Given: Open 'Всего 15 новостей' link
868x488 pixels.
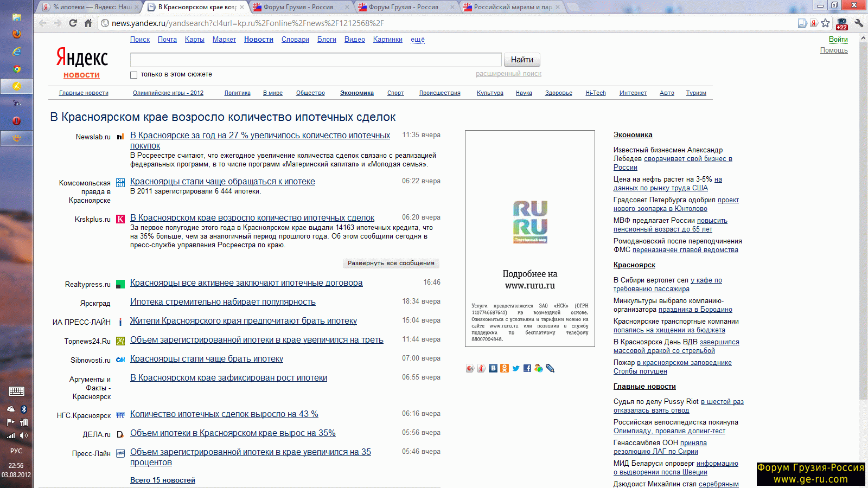Looking at the screenshot, I should point(163,480).
